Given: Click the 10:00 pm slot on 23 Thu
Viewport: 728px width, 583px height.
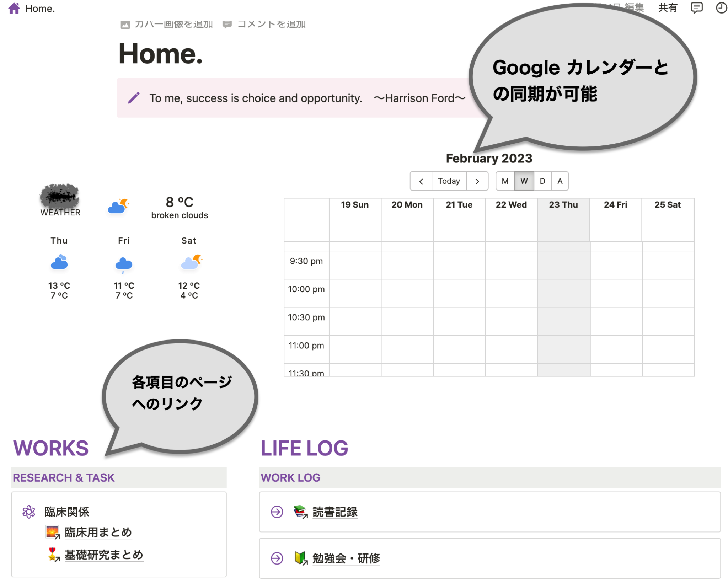Looking at the screenshot, I should pyautogui.click(x=563, y=293).
